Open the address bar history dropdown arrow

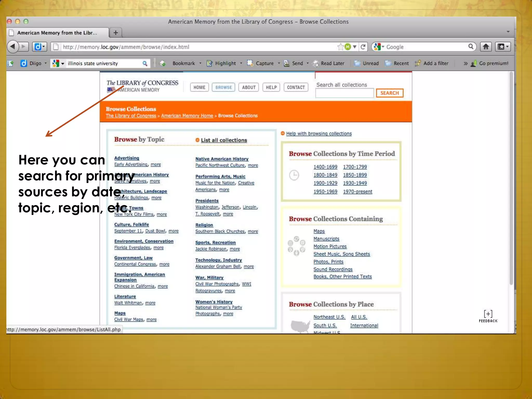[355, 47]
